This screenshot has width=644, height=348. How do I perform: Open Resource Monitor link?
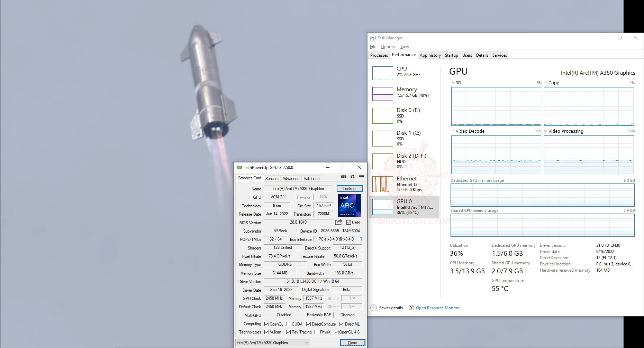coord(438,308)
